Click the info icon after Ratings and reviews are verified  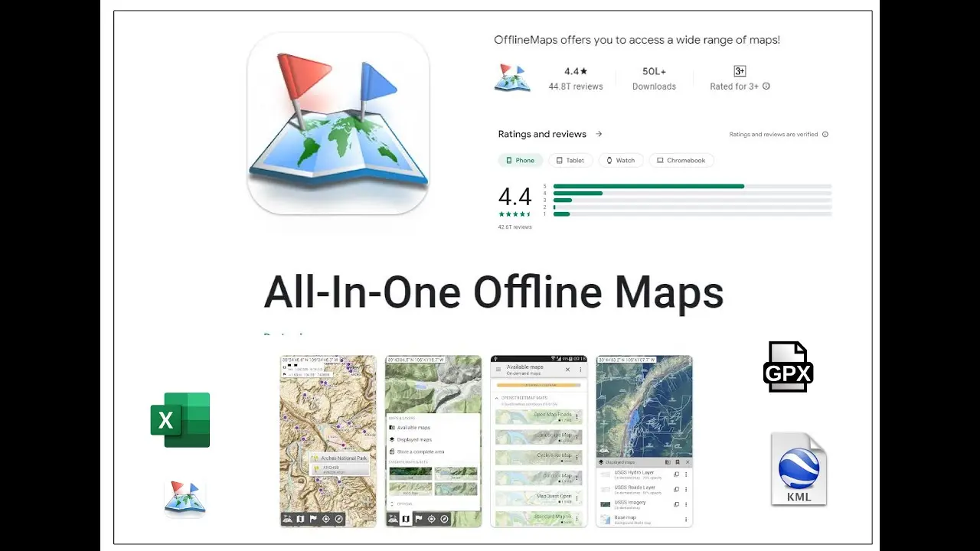825,135
